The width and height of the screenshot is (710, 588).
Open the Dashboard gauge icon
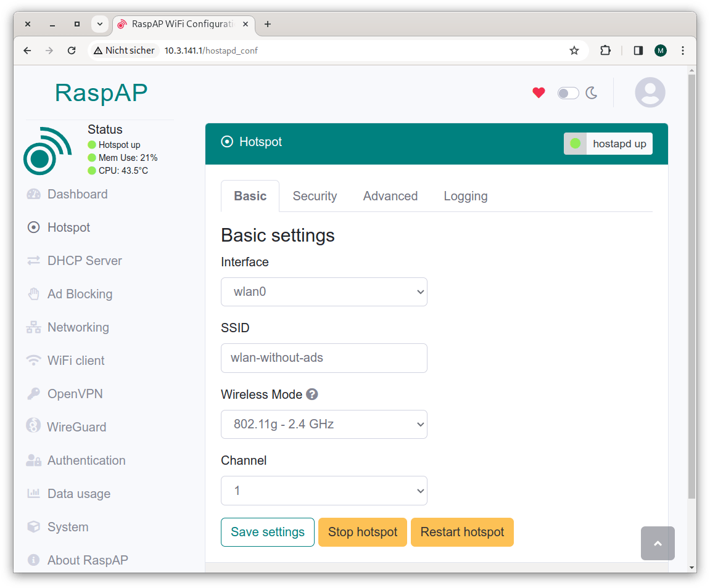[x=33, y=195]
